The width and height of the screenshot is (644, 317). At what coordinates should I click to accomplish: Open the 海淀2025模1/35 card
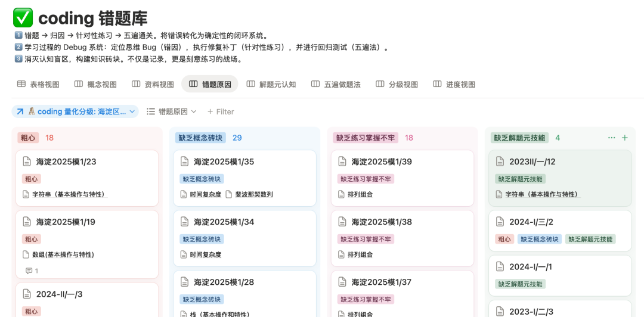click(245, 178)
